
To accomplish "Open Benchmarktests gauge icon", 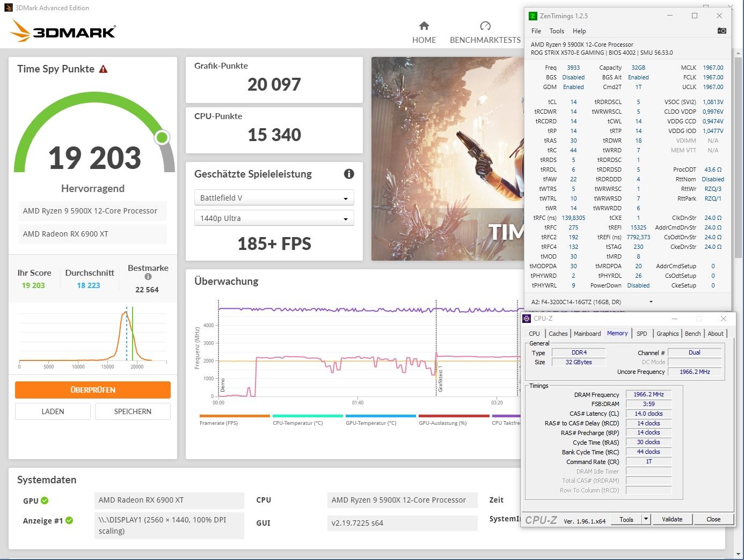I will coord(485,26).
